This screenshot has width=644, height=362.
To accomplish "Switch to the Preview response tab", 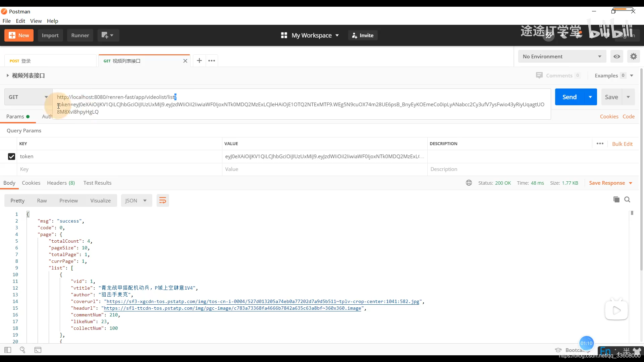I will [68, 200].
